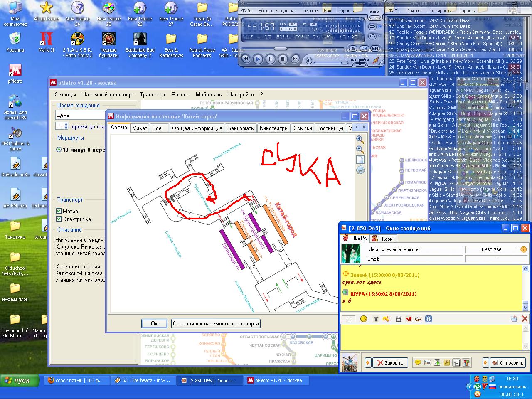Click the waiting time spinner arrows
This screenshot has width=532, height=399.
[x=66, y=126]
